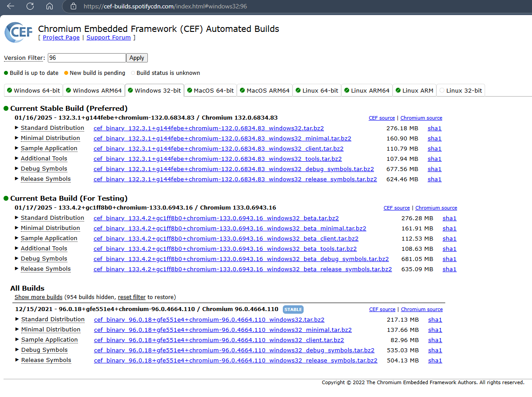Click the lock icon in the address bar

[73, 7]
